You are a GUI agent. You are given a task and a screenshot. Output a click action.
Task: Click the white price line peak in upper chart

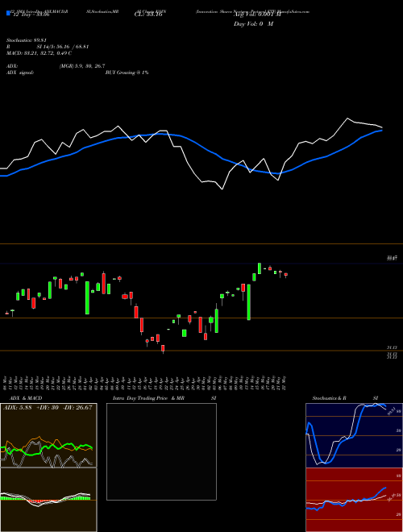(x=347, y=118)
